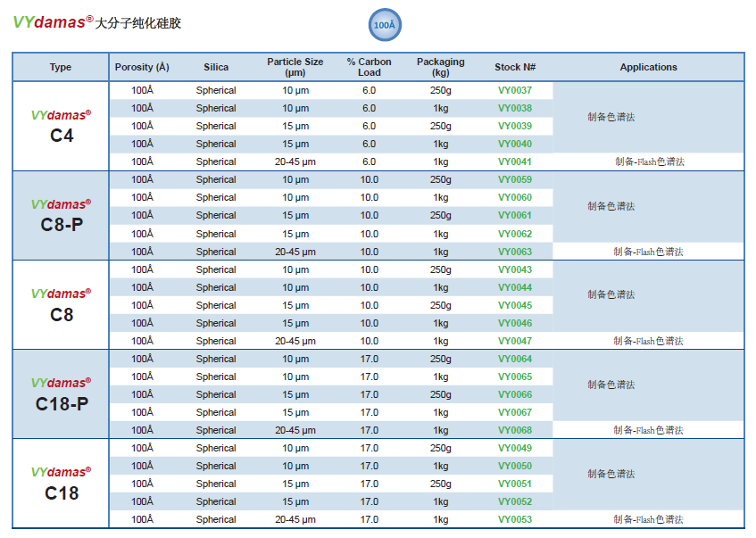The height and width of the screenshot is (538, 756).
Task: Click the Silica column header
Action: pos(215,67)
